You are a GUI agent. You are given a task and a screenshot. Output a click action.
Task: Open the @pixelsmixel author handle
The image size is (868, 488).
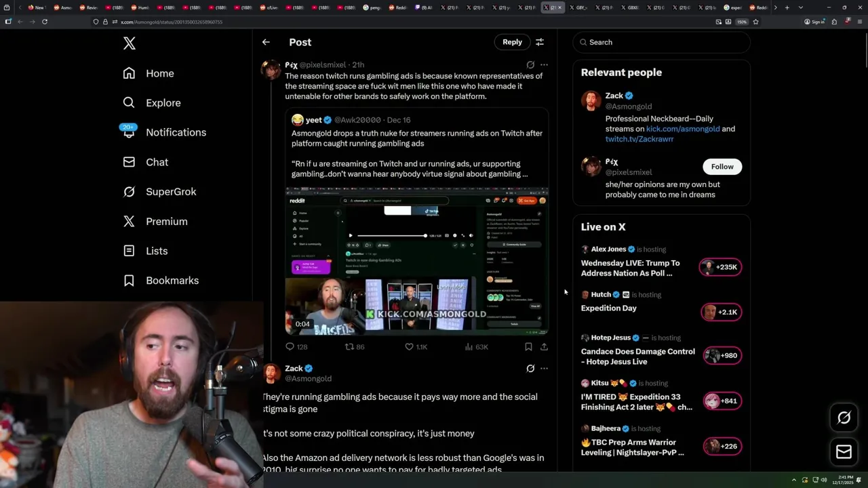point(323,65)
